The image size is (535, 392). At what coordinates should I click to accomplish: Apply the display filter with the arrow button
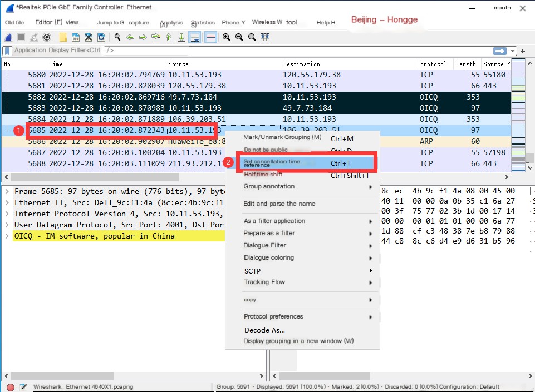click(x=500, y=51)
